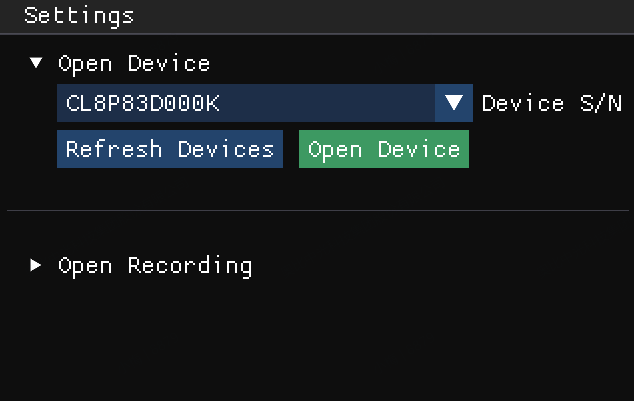Click the Refresh Devices button
Image resolution: width=634 pixels, height=401 pixels.
coord(170,149)
